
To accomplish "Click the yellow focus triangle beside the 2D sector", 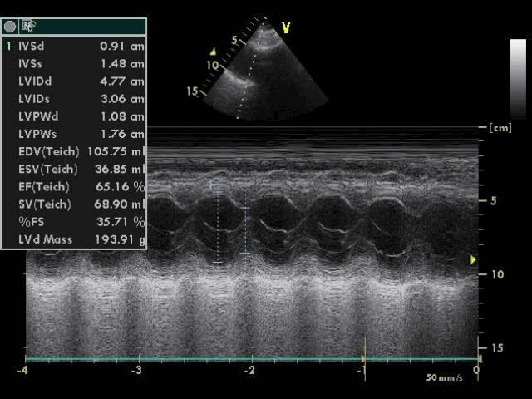I will pyautogui.click(x=213, y=52).
